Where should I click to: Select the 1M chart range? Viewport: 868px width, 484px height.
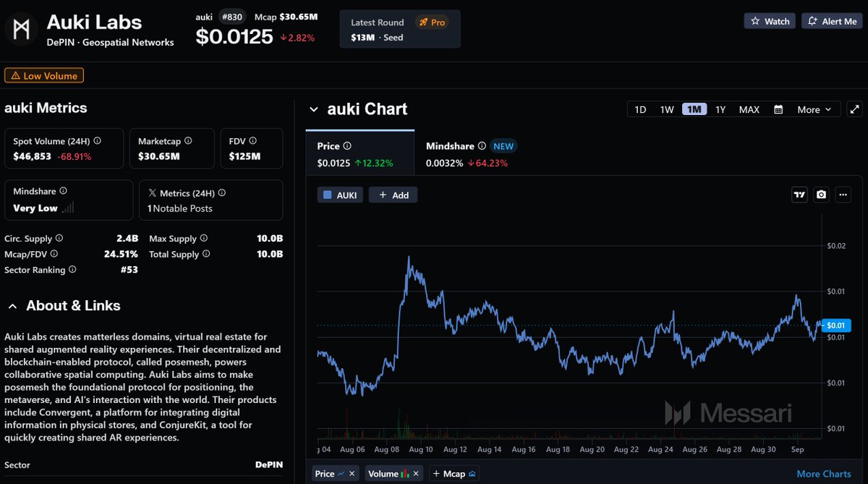694,109
